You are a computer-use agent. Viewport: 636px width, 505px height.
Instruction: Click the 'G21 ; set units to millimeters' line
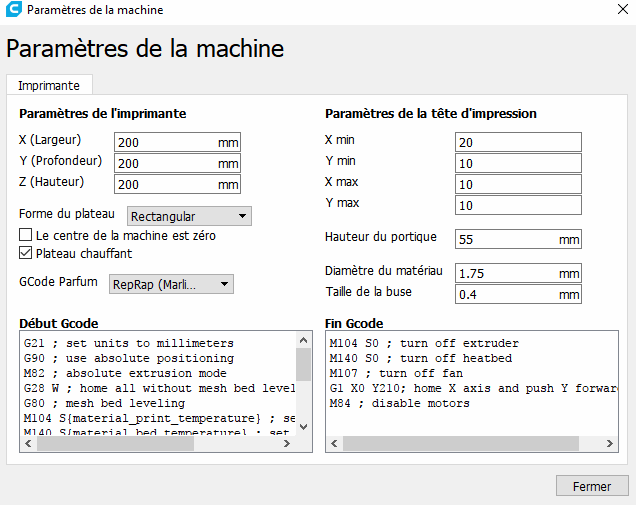click(129, 343)
